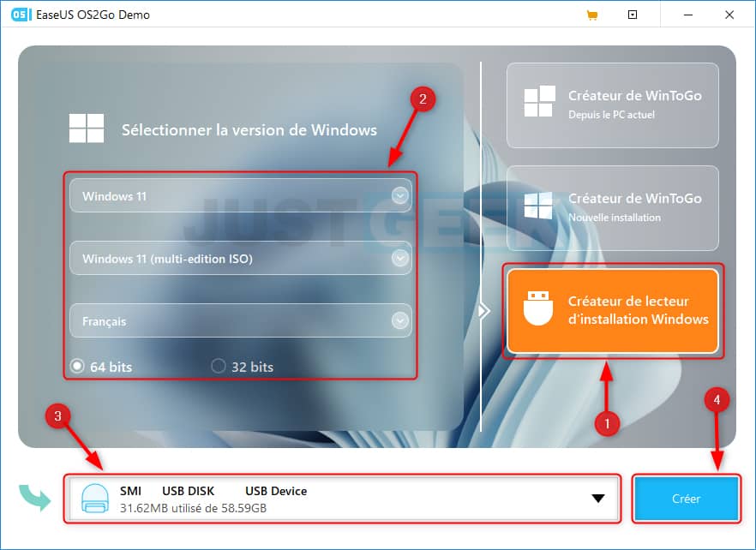The height and width of the screenshot is (550, 756).
Task: Click the Créer button
Action: (686, 499)
